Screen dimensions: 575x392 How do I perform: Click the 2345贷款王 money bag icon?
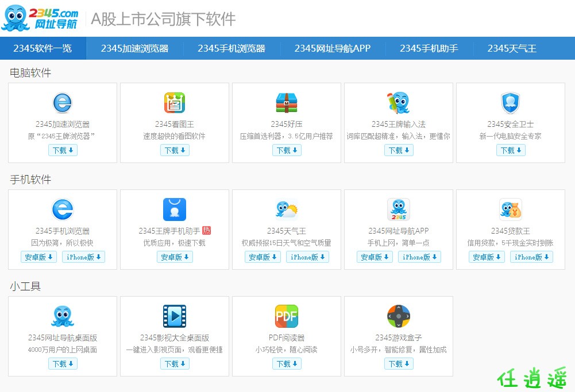tap(511, 209)
